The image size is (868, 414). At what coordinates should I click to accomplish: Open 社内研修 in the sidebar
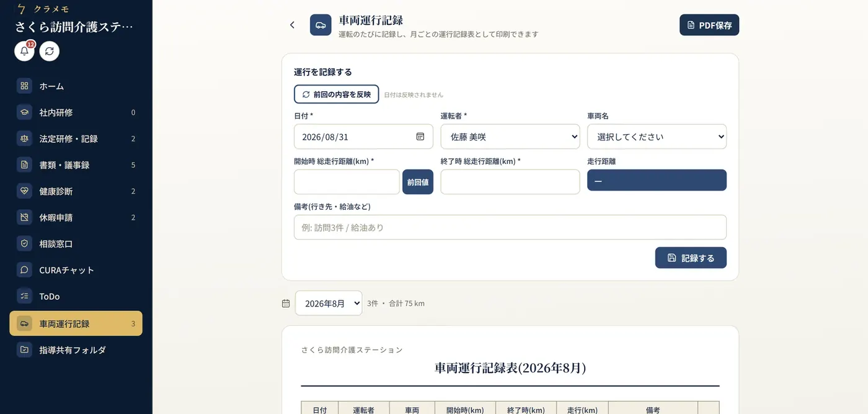76,112
